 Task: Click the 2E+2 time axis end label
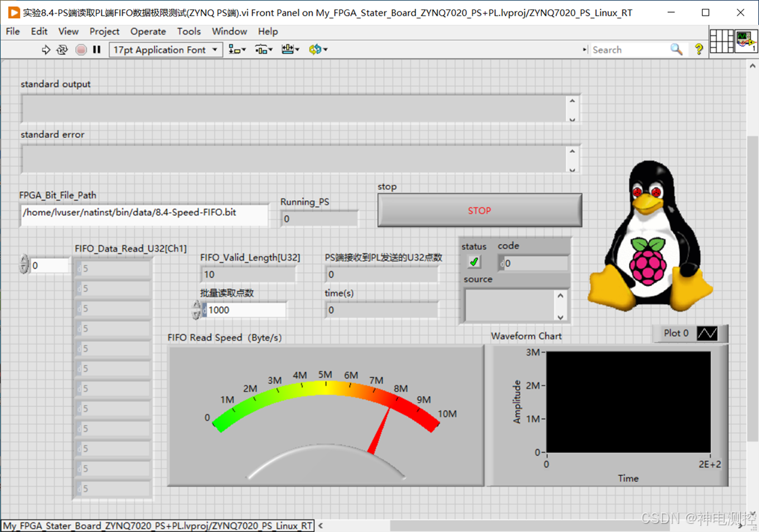click(x=710, y=464)
